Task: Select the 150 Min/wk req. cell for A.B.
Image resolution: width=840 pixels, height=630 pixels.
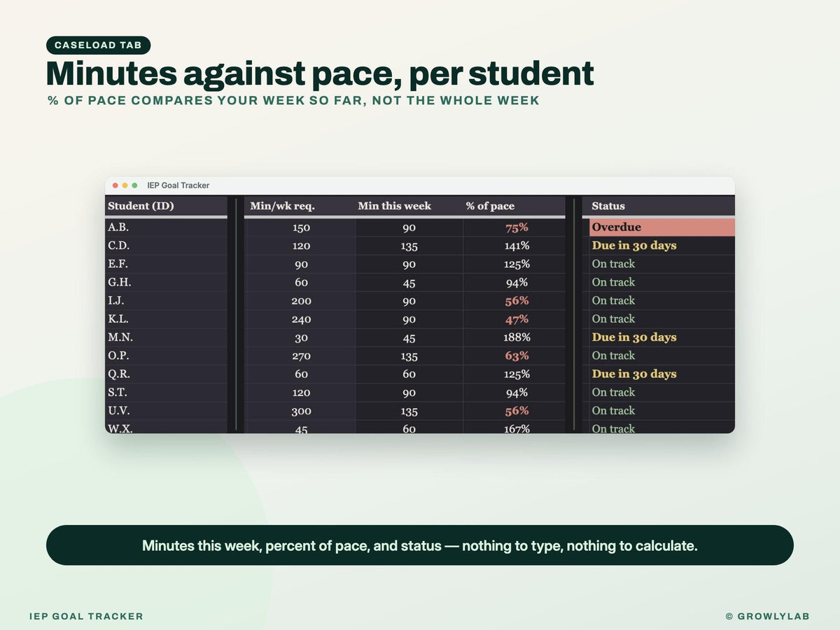Action: [300, 227]
